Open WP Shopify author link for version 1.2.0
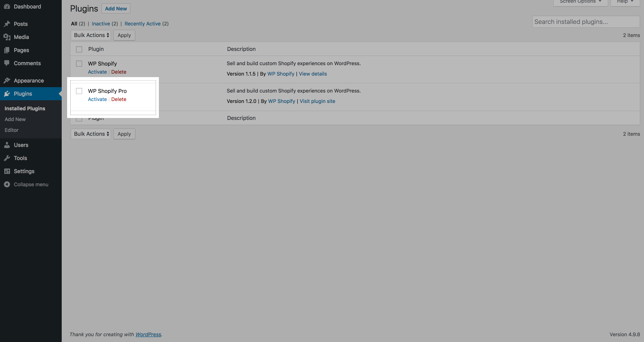Screen dimensions: 644x342 click(282, 101)
